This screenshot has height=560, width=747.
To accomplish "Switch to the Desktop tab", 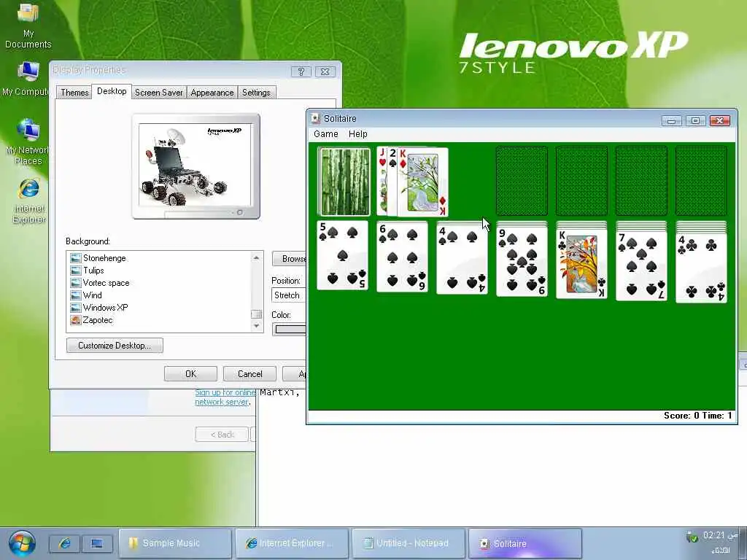I will pyautogui.click(x=112, y=91).
